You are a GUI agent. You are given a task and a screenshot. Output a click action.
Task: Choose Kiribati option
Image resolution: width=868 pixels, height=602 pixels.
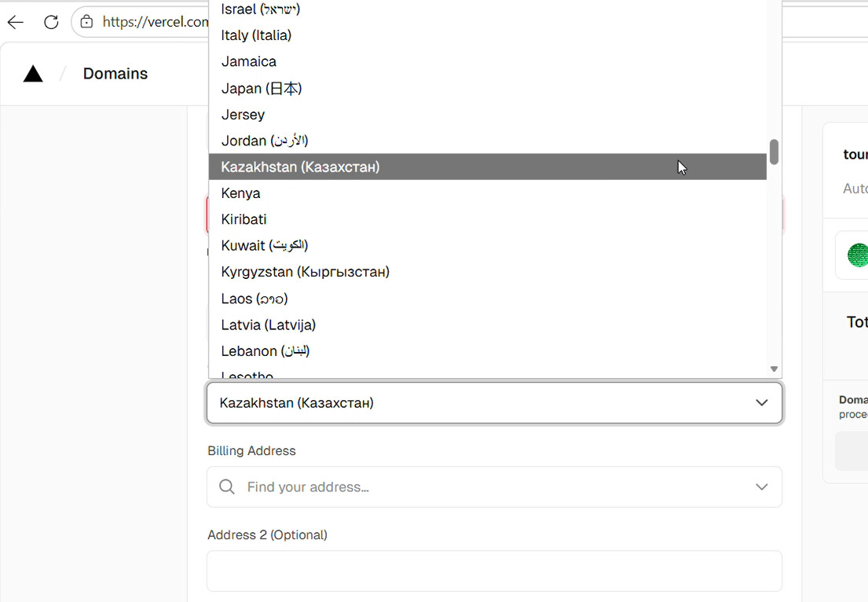tap(488, 219)
